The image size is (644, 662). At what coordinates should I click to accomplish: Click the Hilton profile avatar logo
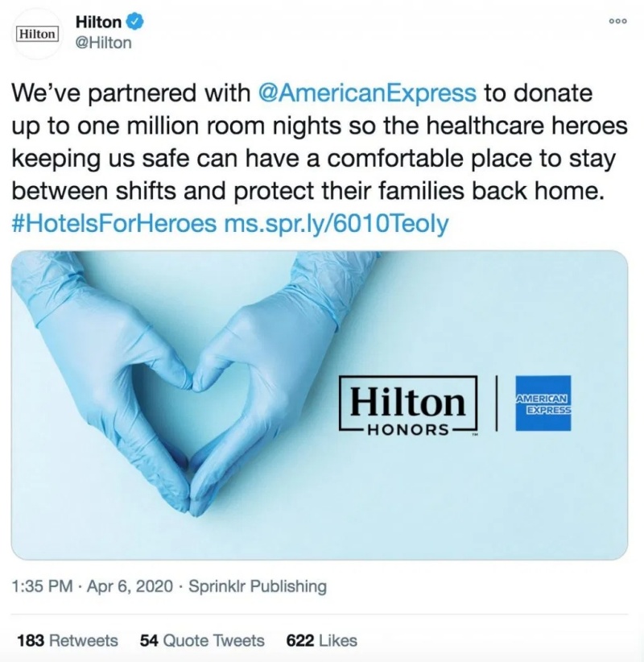pos(37,33)
